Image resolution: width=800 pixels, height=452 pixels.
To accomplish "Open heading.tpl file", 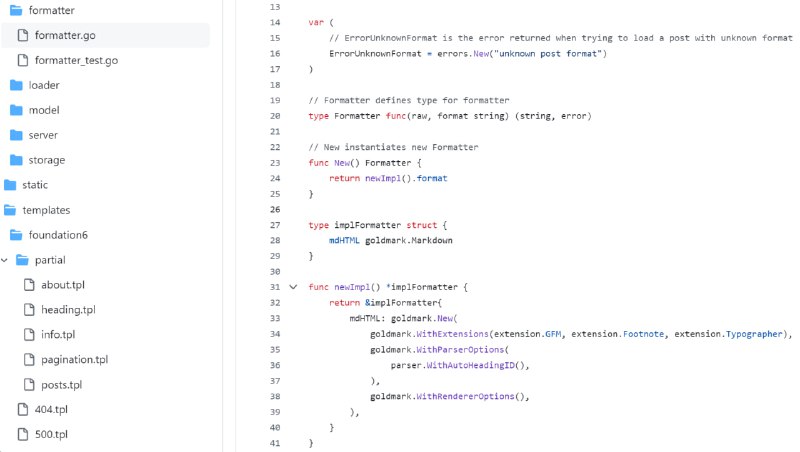I will click(x=68, y=310).
